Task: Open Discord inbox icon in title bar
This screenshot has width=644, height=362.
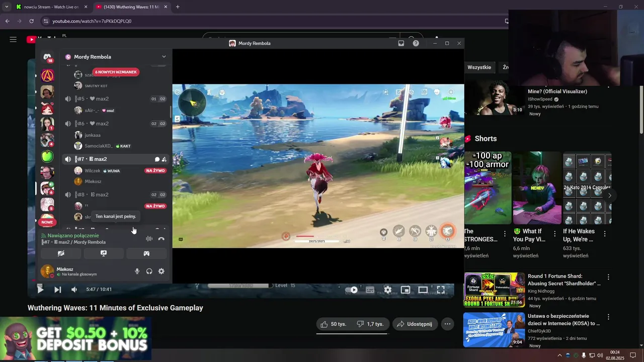Action: point(401,43)
